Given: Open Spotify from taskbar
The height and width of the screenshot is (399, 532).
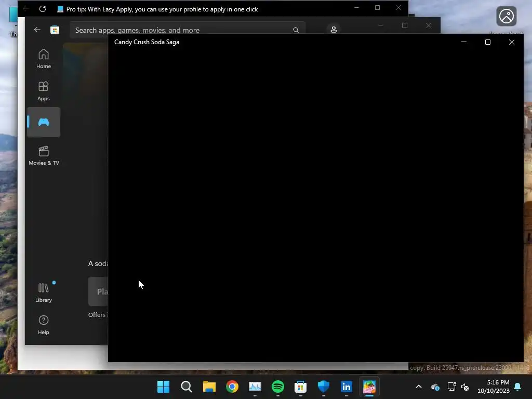Looking at the screenshot, I should click(x=278, y=387).
